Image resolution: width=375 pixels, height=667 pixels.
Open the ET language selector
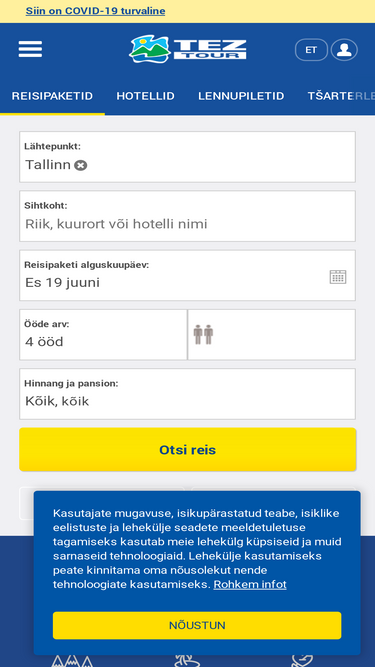coord(311,50)
